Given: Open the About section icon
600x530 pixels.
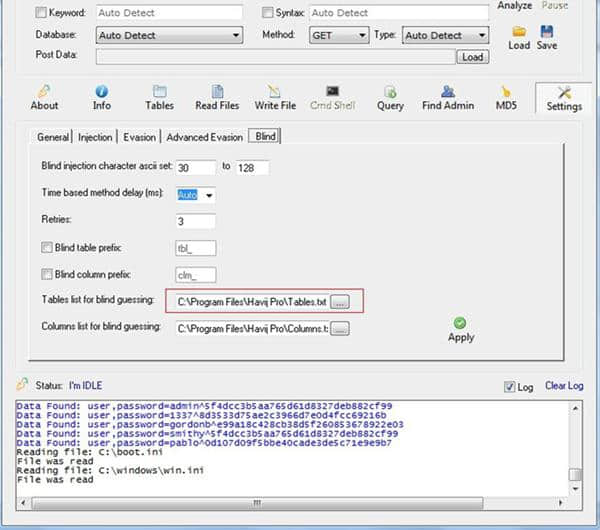Looking at the screenshot, I should pos(45,91).
